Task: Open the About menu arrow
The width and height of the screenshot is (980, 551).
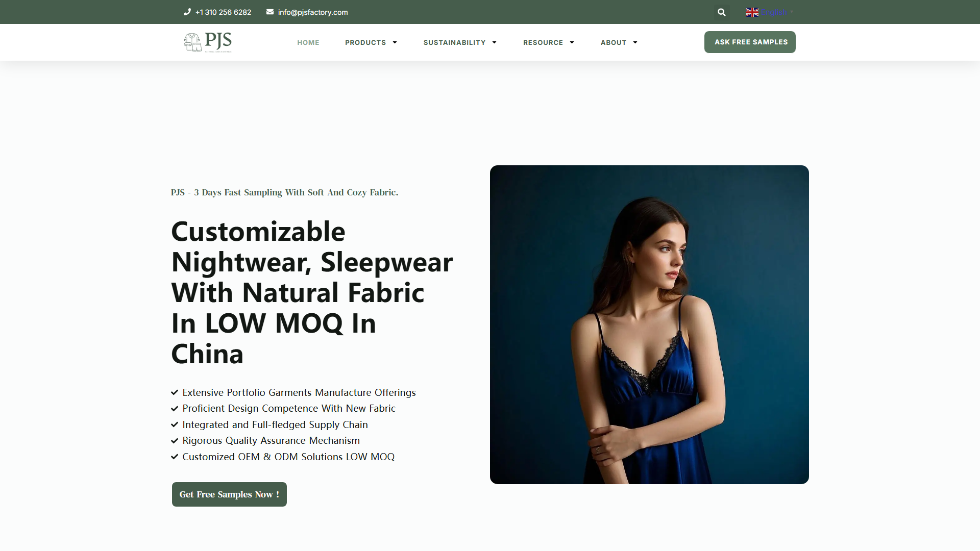Action: point(635,42)
